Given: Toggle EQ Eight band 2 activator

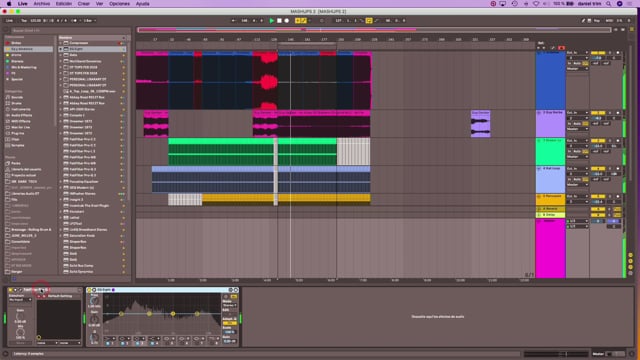Looking at the screenshot, I should [x=123, y=344].
